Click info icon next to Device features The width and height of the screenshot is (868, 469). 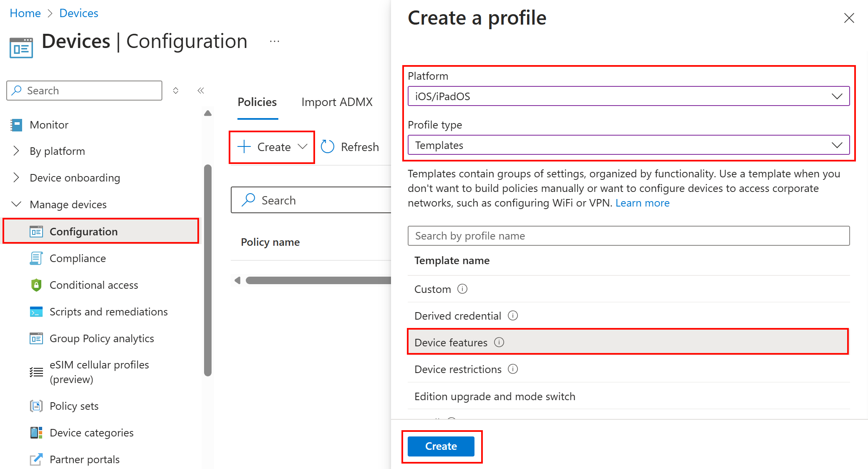[499, 342]
